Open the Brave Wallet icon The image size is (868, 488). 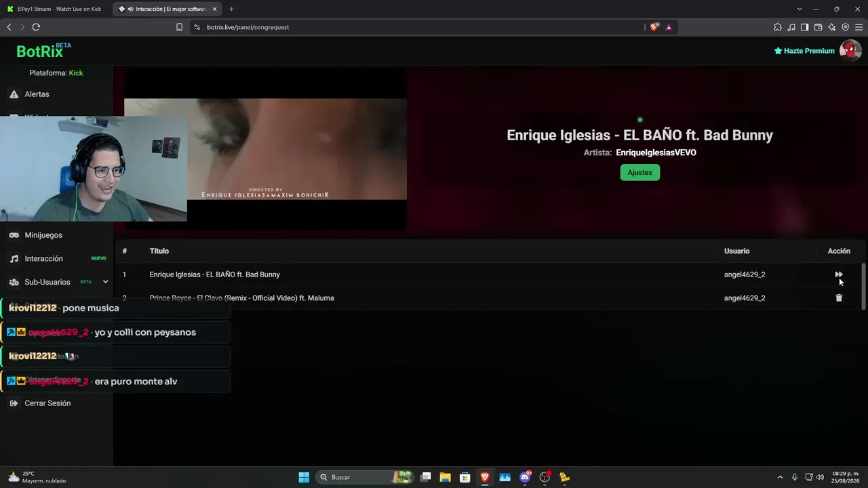(x=818, y=27)
